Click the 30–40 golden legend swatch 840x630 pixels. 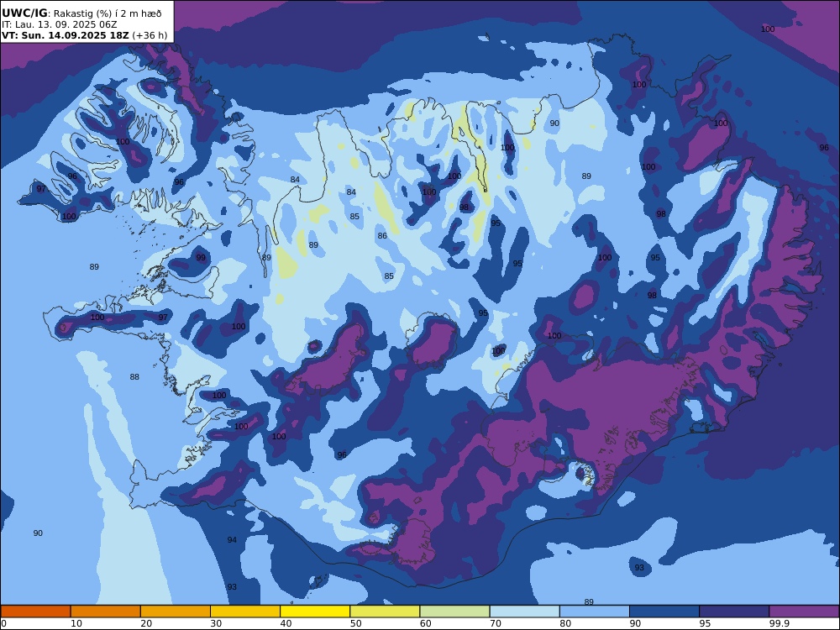point(245,612)
